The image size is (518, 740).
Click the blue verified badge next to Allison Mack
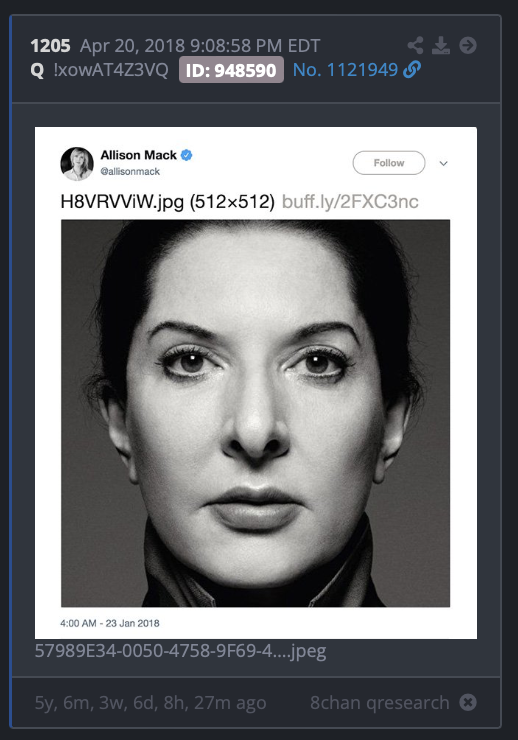pos(186,155)
